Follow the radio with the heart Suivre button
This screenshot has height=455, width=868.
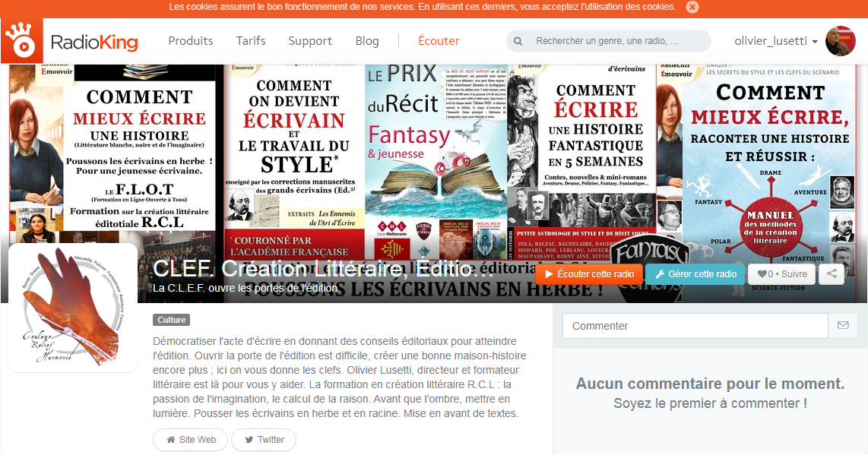(x=782, y=274)
